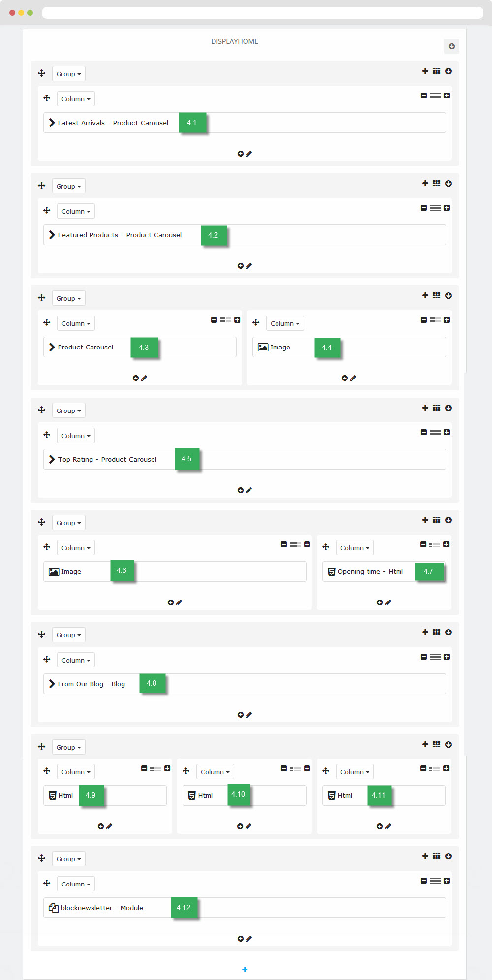Decrease width of Latest Arrivals column with minus
The height and width of the screenshot is (980, 492).
424,95
